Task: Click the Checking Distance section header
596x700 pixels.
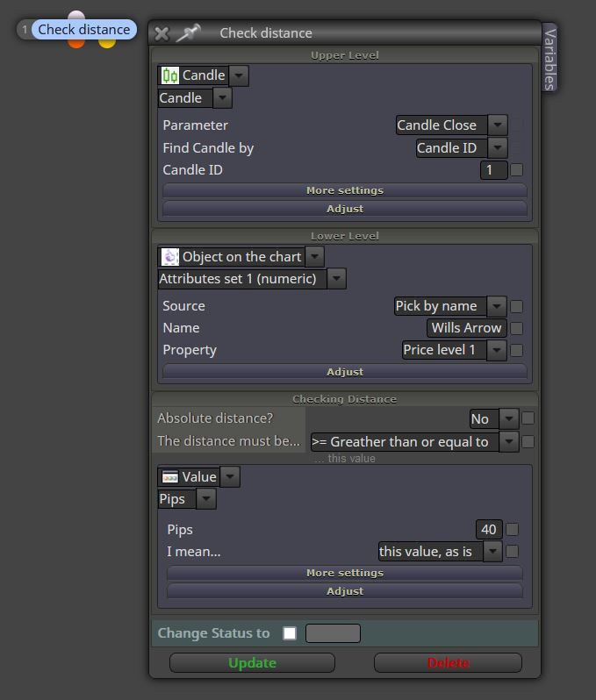Action: [345, 399]
